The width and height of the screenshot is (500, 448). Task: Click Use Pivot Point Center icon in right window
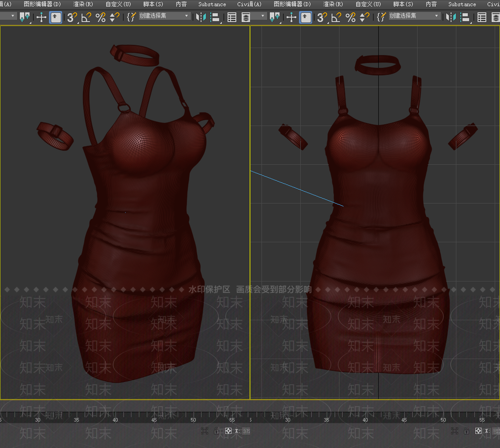(275, 17)
